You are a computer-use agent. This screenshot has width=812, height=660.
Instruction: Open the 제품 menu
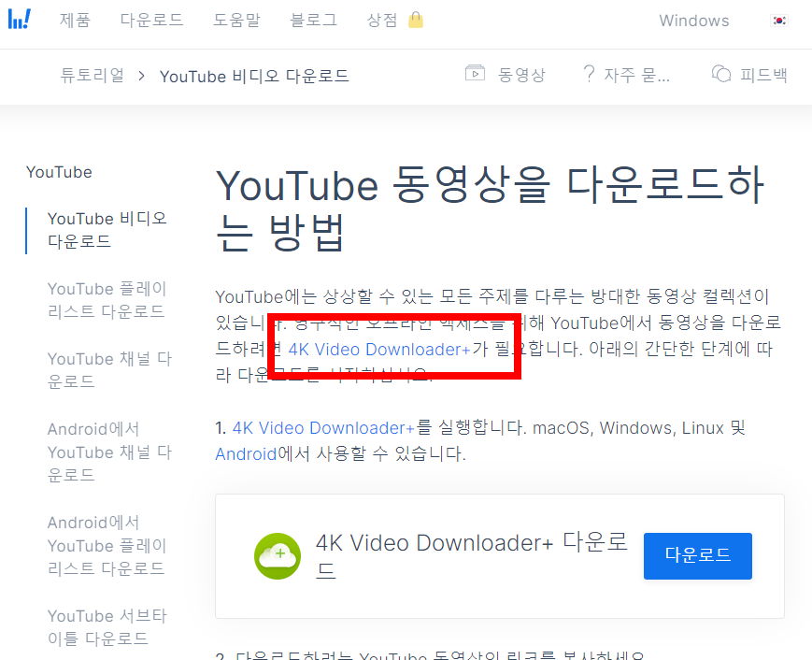(x=76, y=20)
